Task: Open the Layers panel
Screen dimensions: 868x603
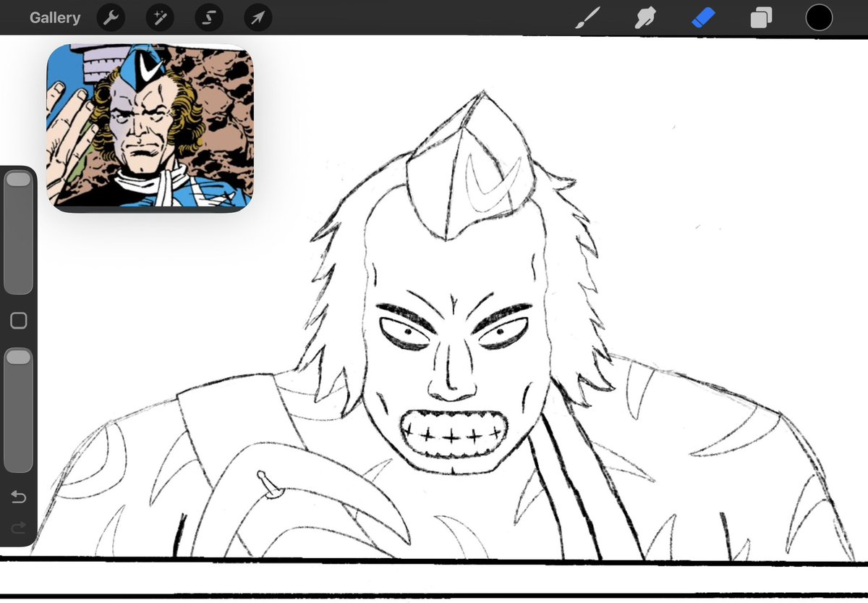Action: [761, 18]
